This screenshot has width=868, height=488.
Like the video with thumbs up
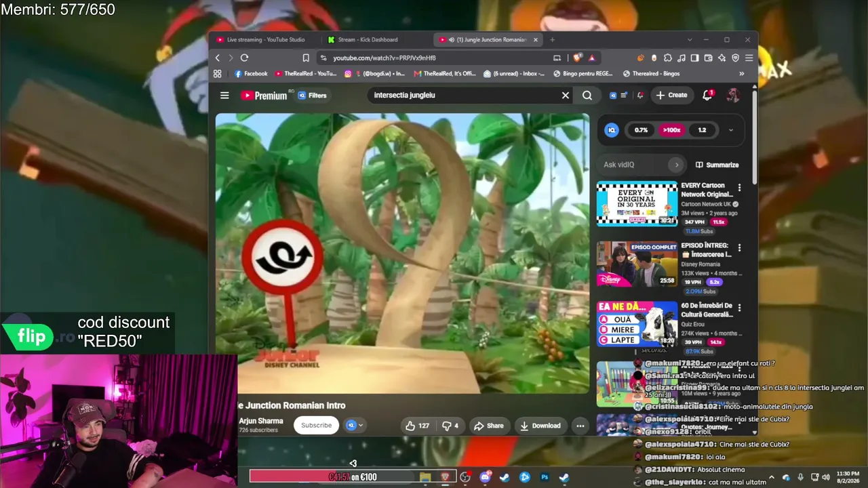coord(417,426)
